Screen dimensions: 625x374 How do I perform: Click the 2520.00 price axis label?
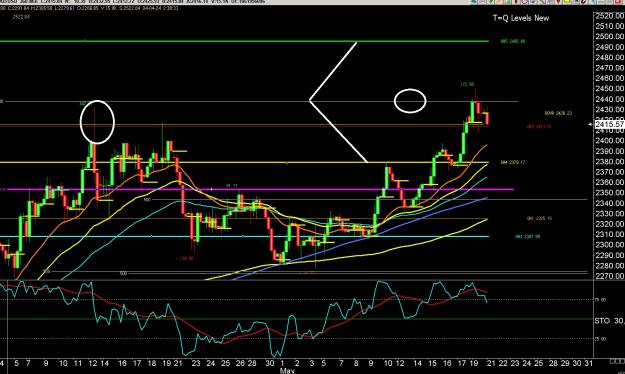[x=609, y=16]
